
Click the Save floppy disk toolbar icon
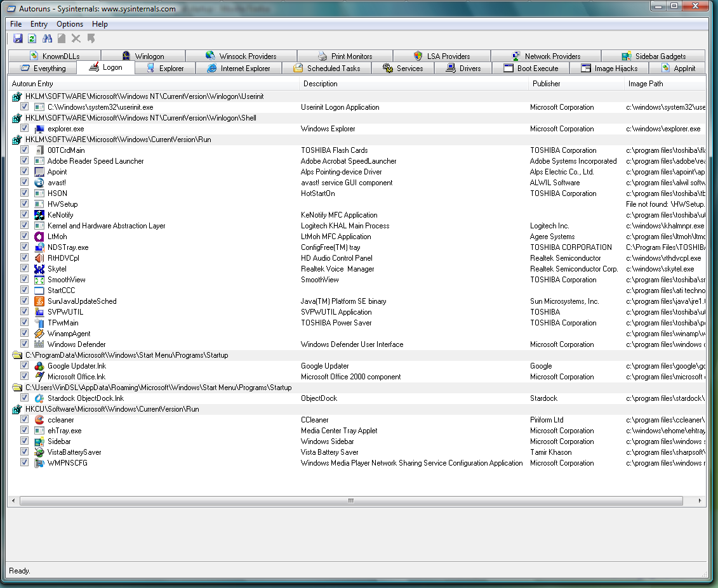pos(18,39)
